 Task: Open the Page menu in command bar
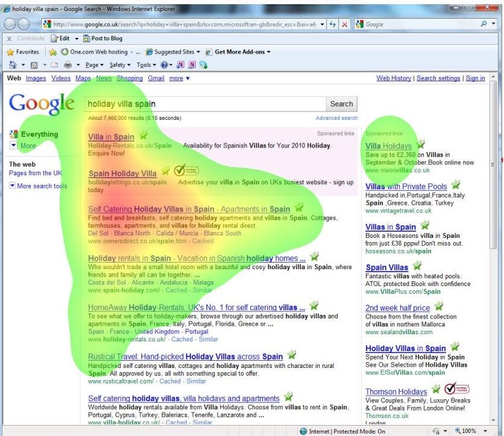tap(93, 65)
